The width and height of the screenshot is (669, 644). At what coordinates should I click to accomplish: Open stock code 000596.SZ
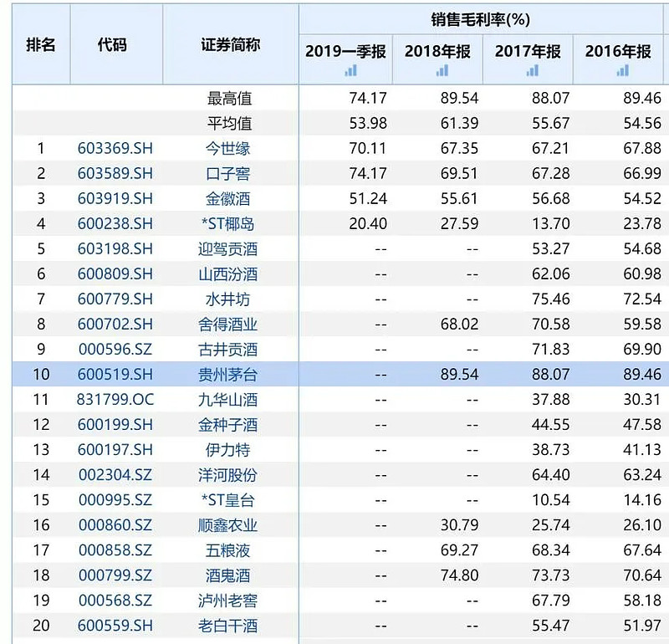click(x=115, y=349)
